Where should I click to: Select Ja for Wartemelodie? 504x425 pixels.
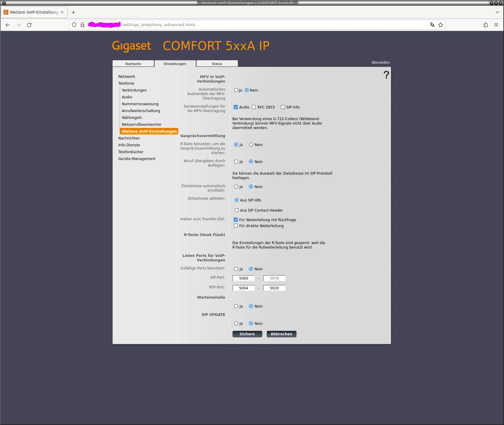click(x=236, y=306)
